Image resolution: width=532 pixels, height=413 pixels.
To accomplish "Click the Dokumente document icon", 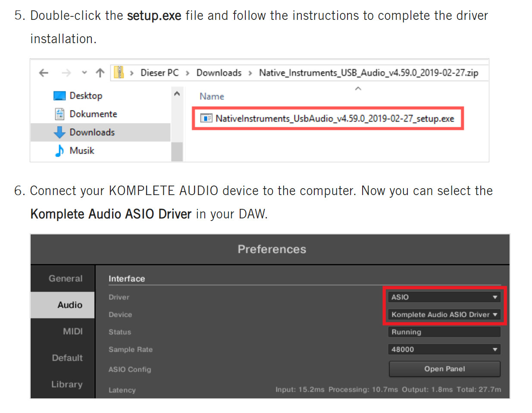I will click(x=59, y=114).
